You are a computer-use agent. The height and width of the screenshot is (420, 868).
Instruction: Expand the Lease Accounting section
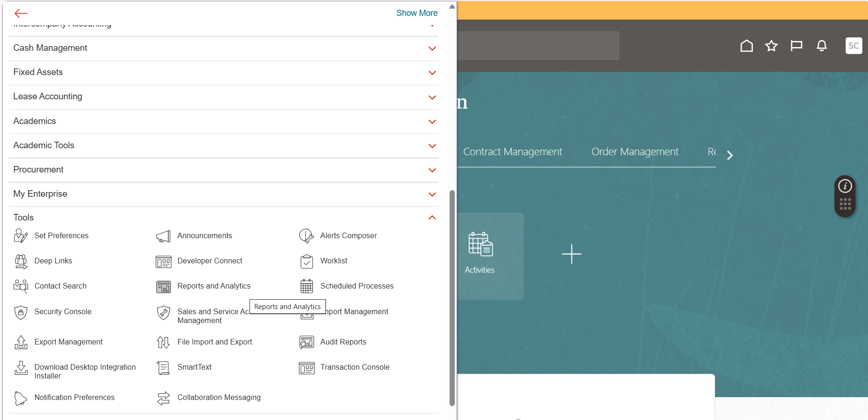click(432, 97)
